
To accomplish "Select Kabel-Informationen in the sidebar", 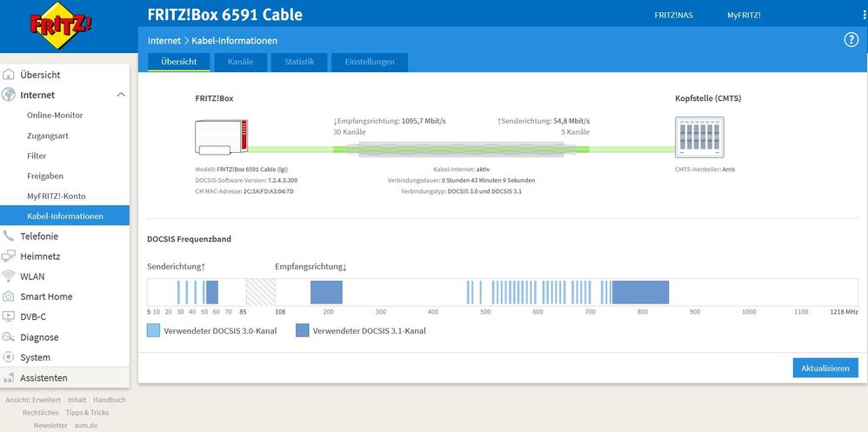I will 64,216.
